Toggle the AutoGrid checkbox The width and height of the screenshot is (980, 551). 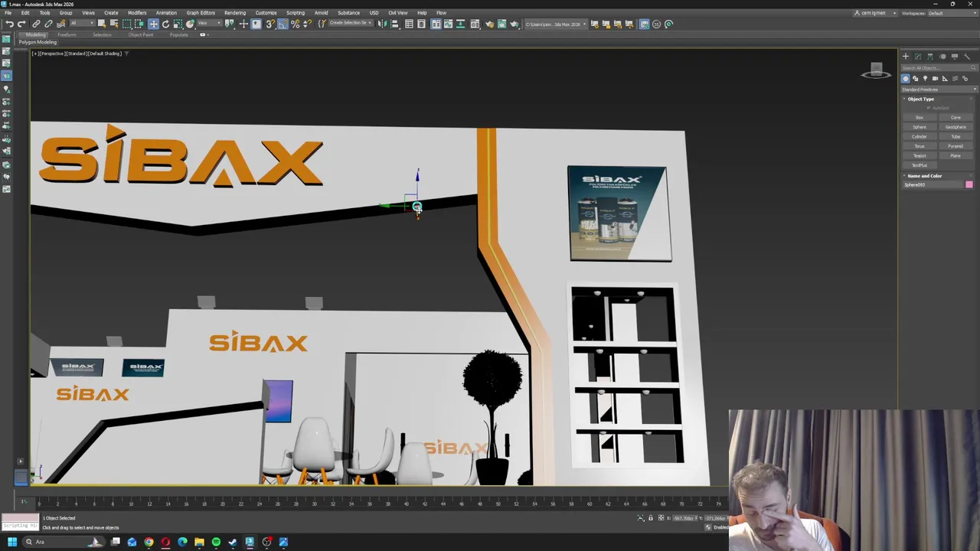point(929,108)
